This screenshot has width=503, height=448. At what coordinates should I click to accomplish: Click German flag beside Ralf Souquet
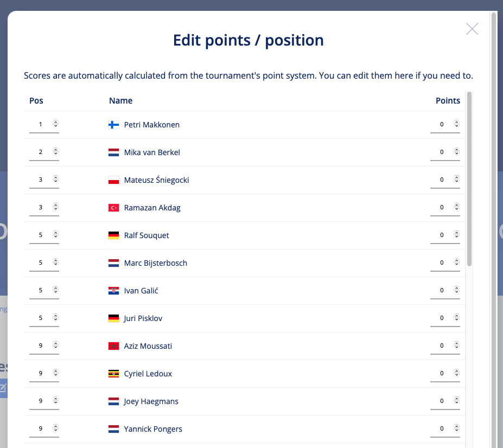[x=113, y=235]
